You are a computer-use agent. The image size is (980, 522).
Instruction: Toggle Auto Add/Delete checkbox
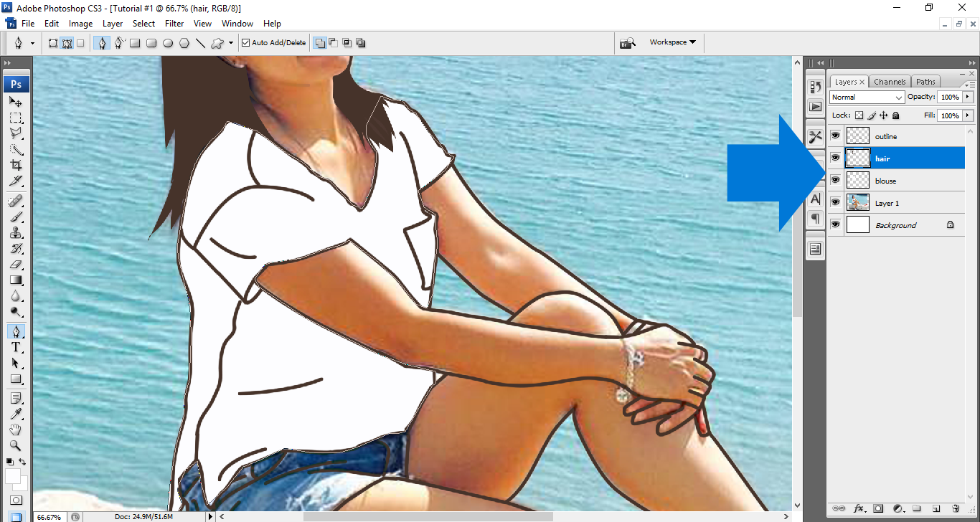click(246, 43)
